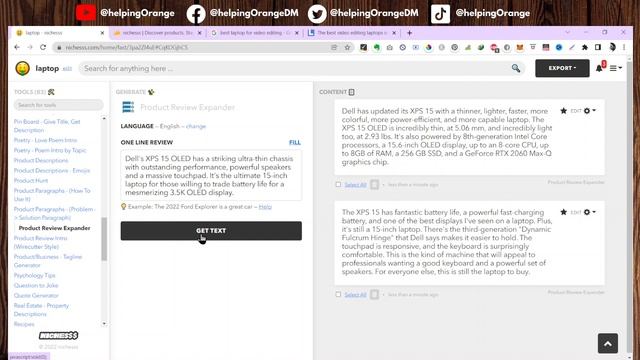
Task: Copy the first result using its copy icon
Action: [x=374, y=184]
